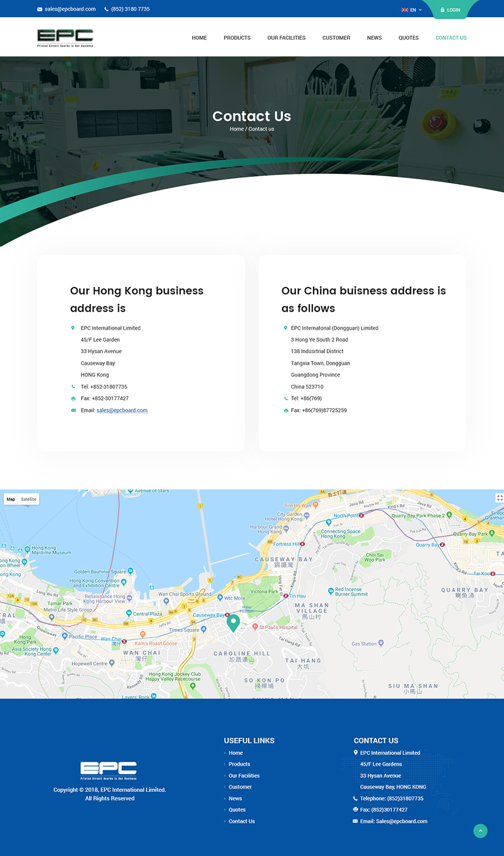Open footer News link
Image resolution: width=504 pixels, height=856 pixels.
point(235,798)
